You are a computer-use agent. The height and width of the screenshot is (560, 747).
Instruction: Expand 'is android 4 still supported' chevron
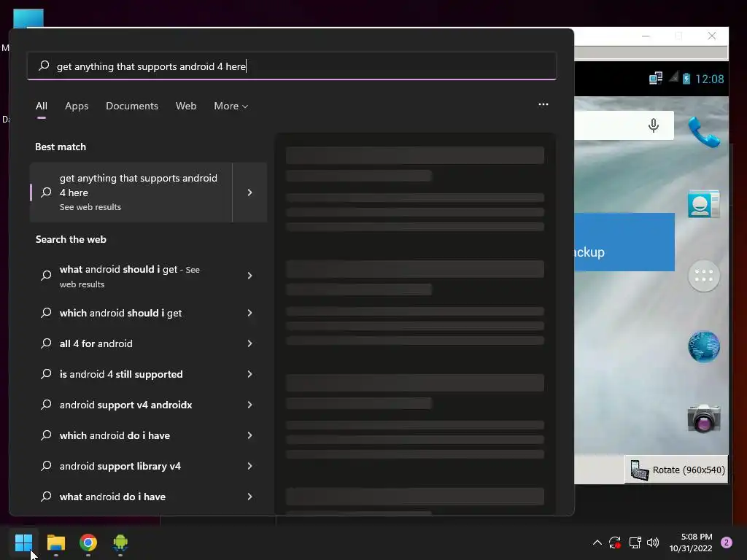click(x=249, y=374)
